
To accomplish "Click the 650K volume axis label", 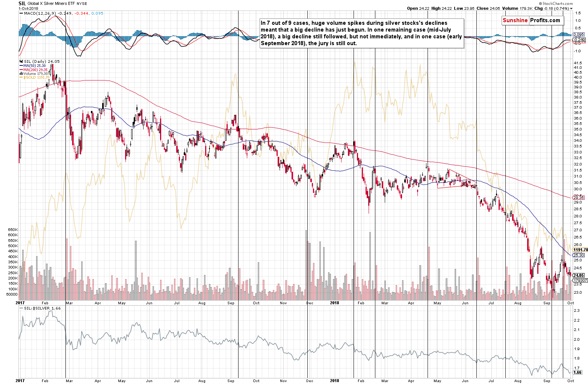I will pos(14,230).
